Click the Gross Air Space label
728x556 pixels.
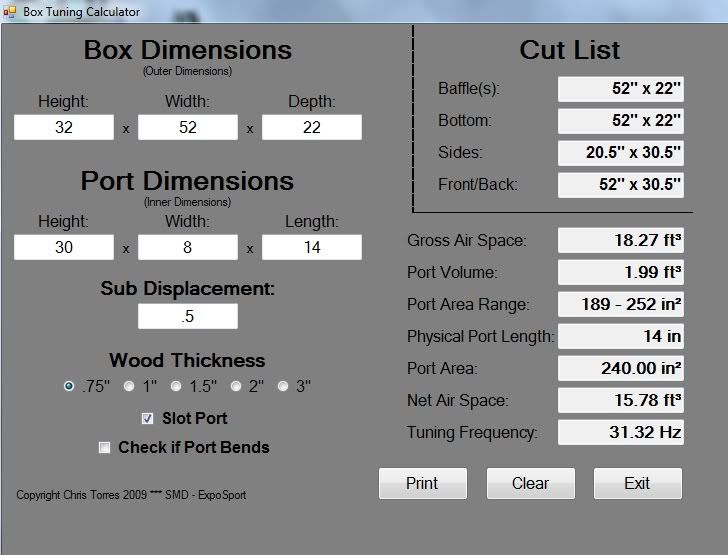[x=467, y=240]
